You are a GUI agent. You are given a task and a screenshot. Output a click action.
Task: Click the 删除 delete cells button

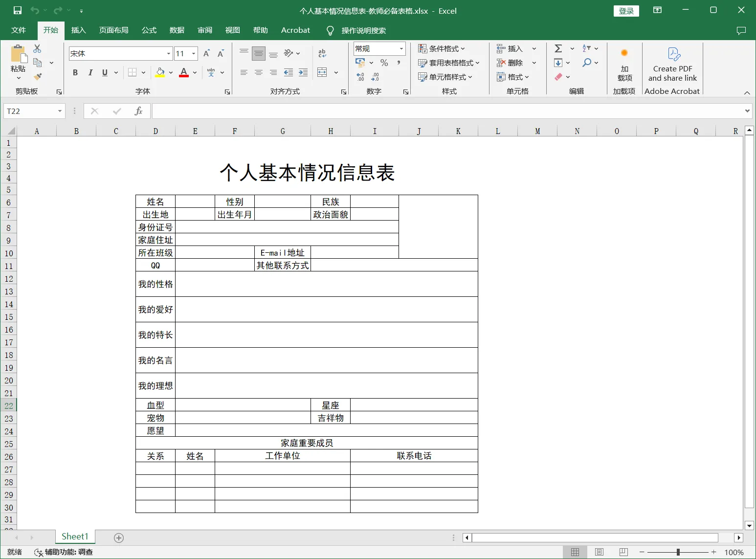click(510, 63)
